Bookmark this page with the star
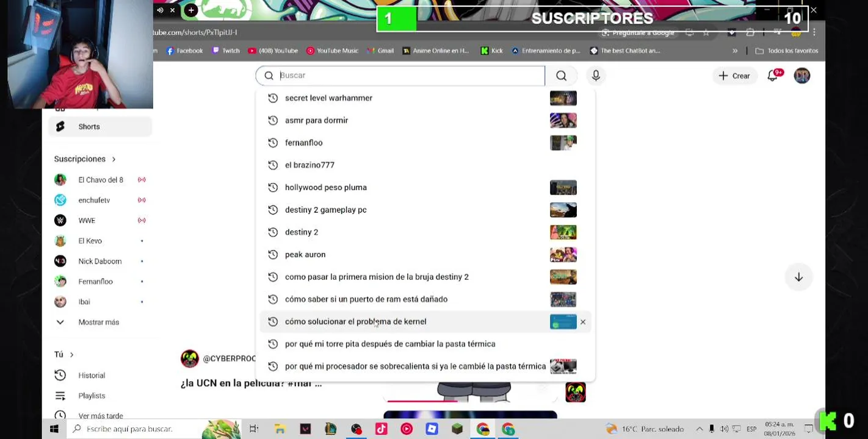The width and height of the screenshot is (868, 439). tap(706, 32)
